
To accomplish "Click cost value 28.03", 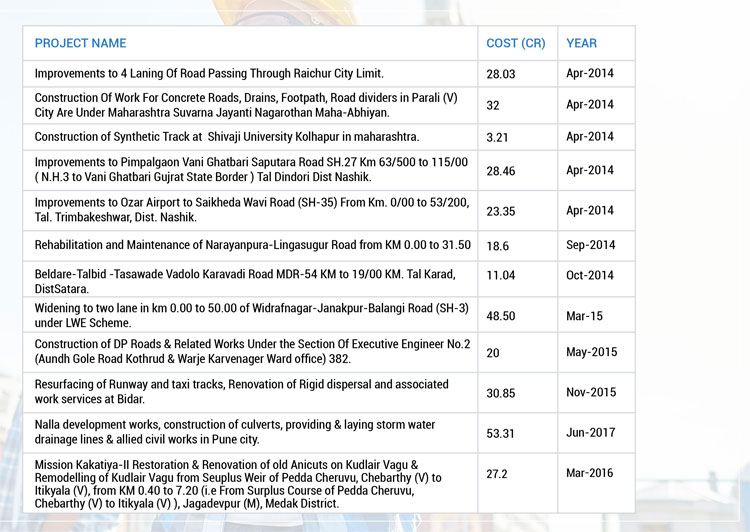I will (501, 74).
